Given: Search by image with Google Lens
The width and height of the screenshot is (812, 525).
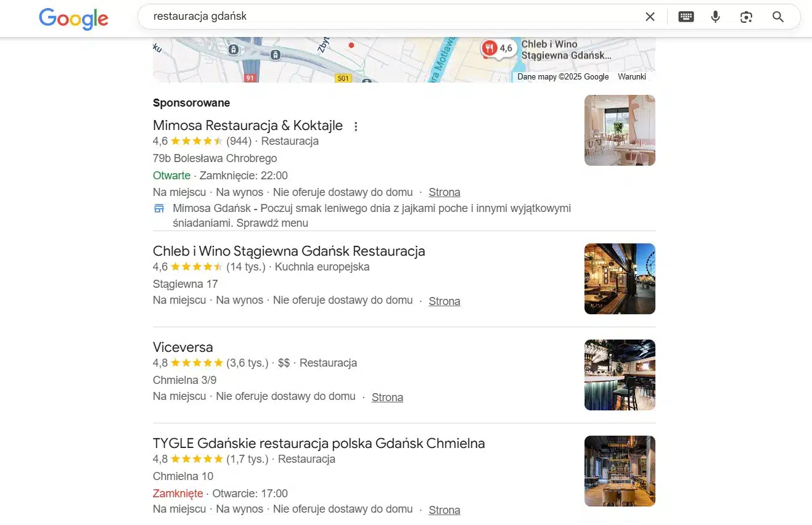Looking at the screenshot, I should coord(746,17).
